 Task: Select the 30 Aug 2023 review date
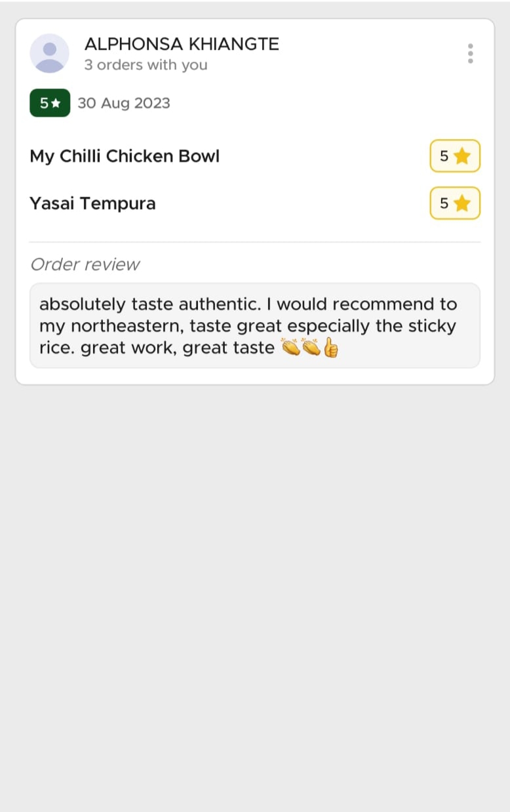click(124, 103)
